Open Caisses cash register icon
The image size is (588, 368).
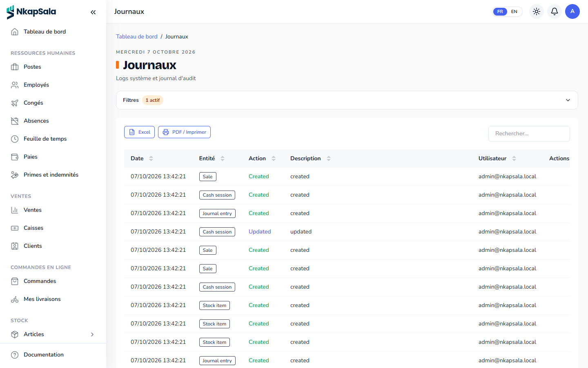[15, 228]
